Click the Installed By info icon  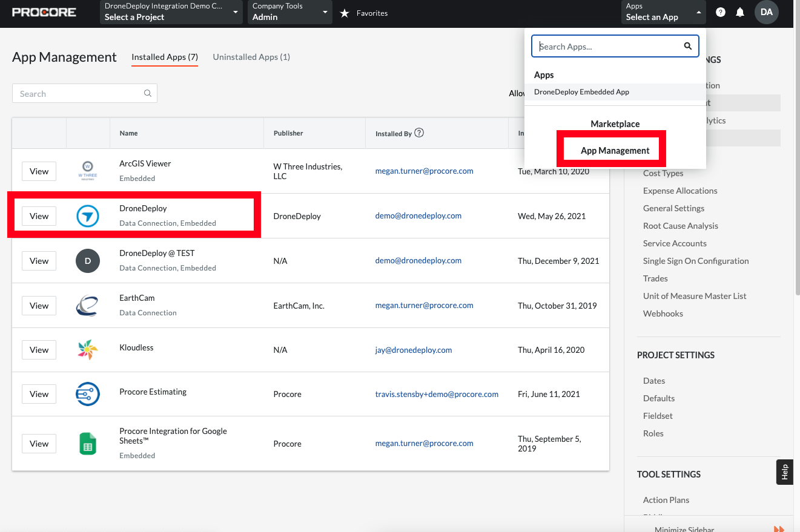pos(419,133)
